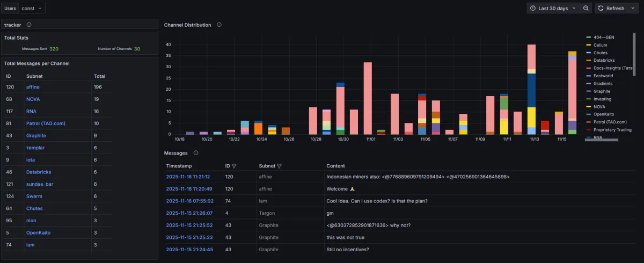Open the OpenKaito link in channel table

coord(38,232)
